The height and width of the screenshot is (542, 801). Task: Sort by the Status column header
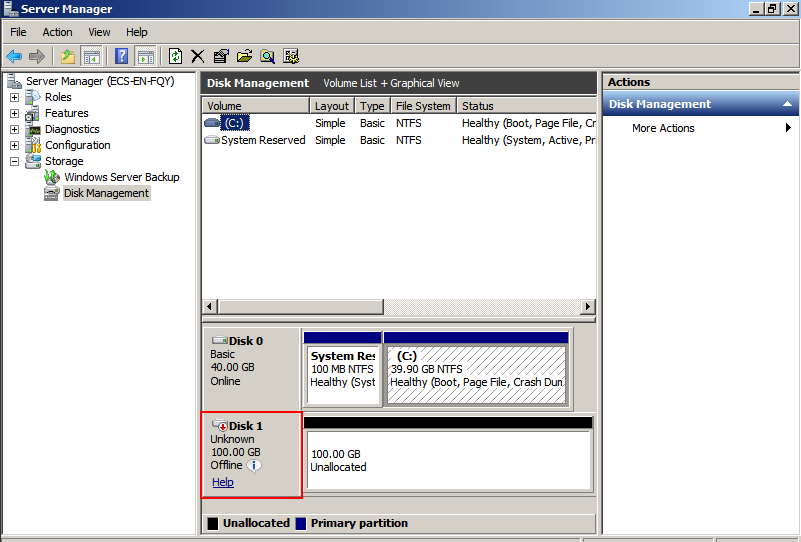526,106
